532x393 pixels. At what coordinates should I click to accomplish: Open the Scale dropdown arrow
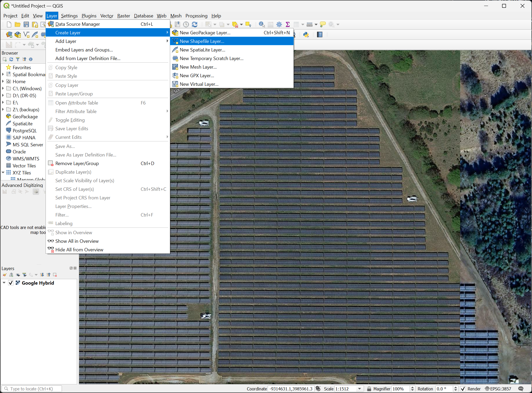[360, 389]
